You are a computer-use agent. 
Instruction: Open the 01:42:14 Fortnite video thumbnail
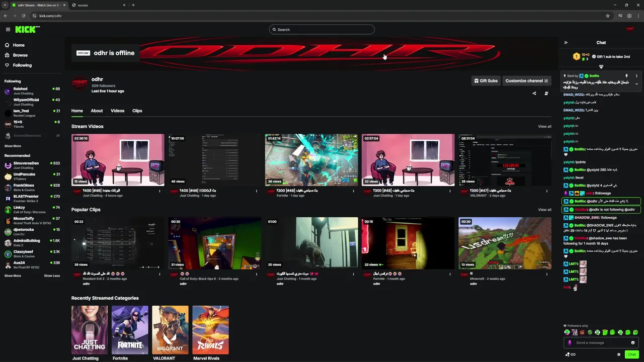click(x=311, y=160)
